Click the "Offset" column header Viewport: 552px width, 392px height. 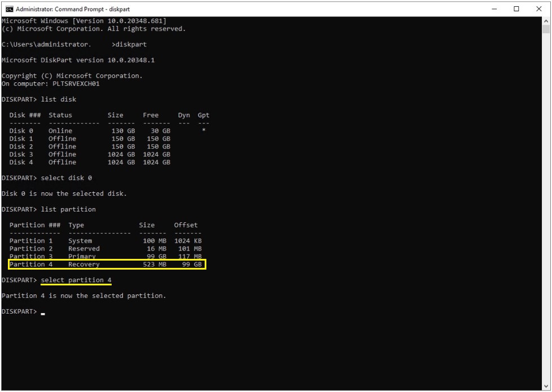[x=186, y=225]
